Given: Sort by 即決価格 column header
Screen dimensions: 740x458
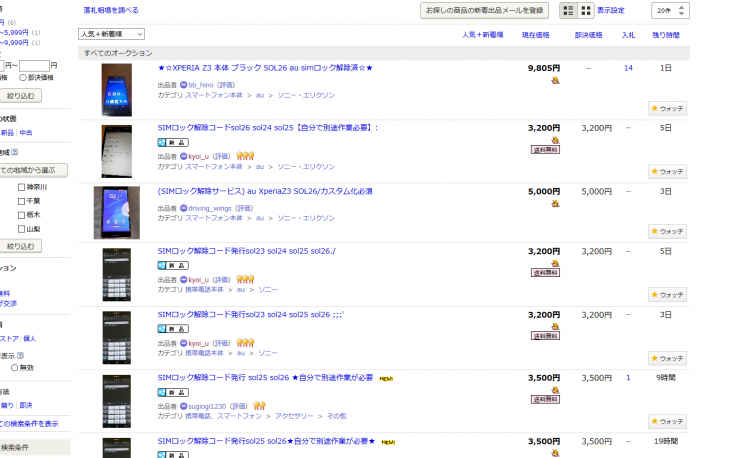Looking at the screenshot, I should click(x=589, y=35).
